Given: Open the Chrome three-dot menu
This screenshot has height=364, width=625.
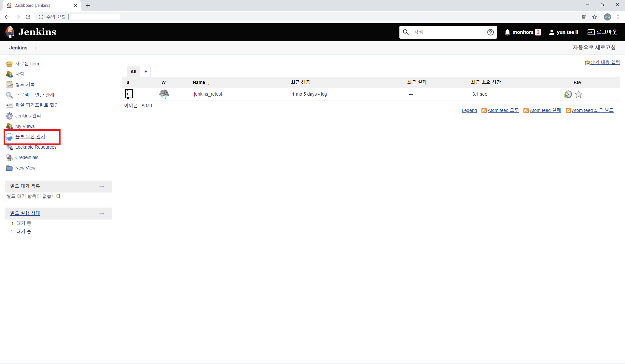Looking at the screenshot, I should coord(618,17).
